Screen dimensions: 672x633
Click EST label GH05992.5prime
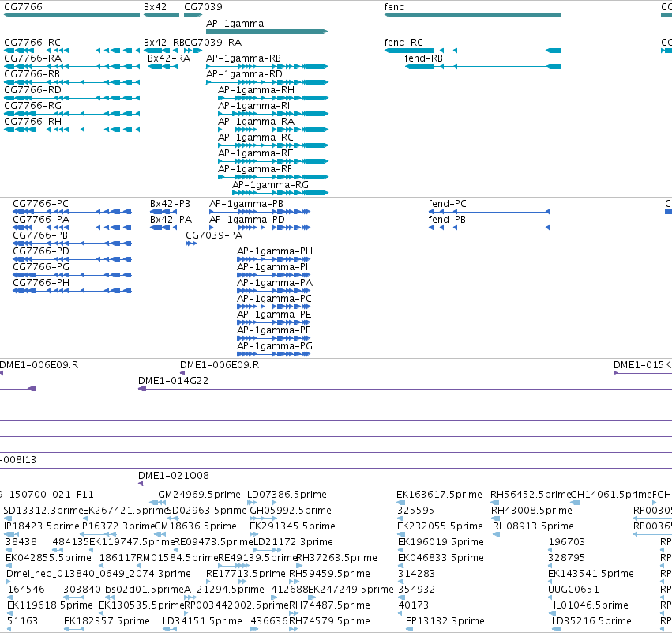(x=291, y=511)
